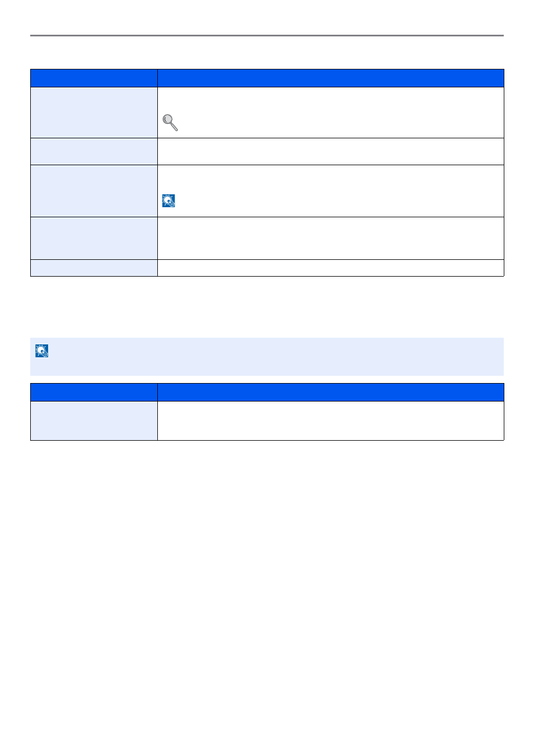
Task: Select the wide blue header cell of lower table
Action: tap(331, 393)
